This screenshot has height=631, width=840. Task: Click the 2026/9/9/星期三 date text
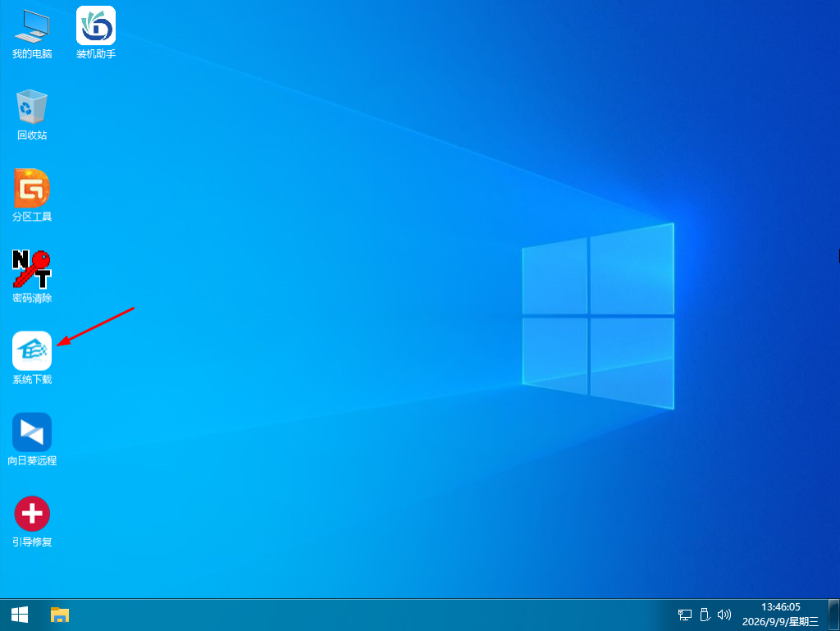pos(781,621)
